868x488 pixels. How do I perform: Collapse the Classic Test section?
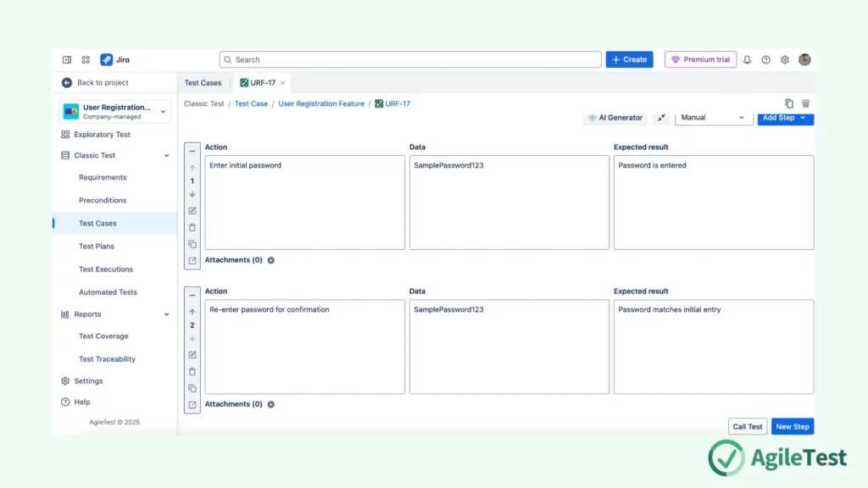coord(166,156)
